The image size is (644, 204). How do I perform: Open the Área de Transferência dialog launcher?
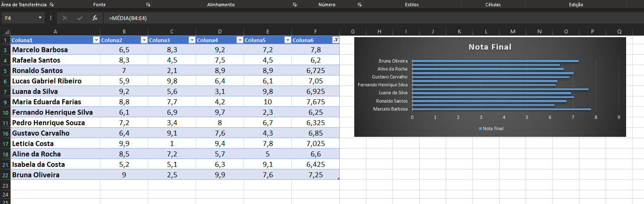point(52,5)
